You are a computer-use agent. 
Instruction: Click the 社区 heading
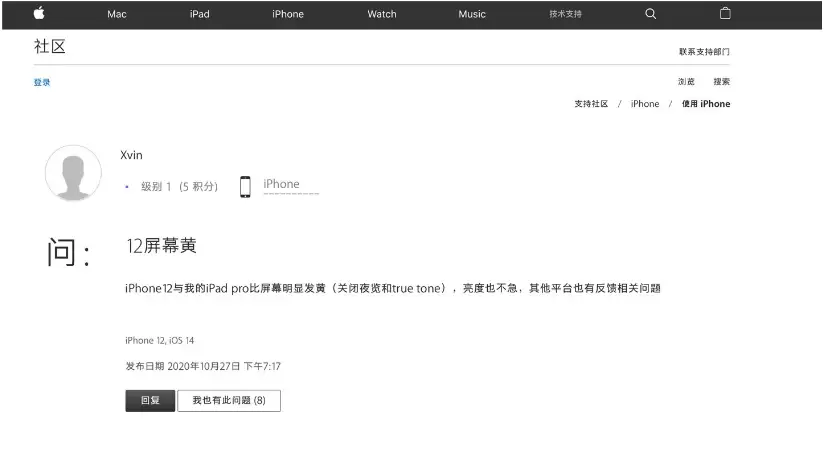(x=50, y=46)
